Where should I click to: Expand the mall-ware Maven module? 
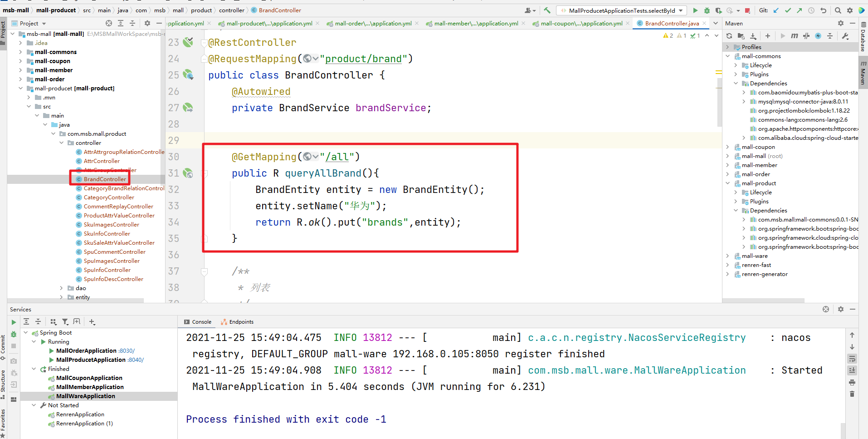pos(728,256)
